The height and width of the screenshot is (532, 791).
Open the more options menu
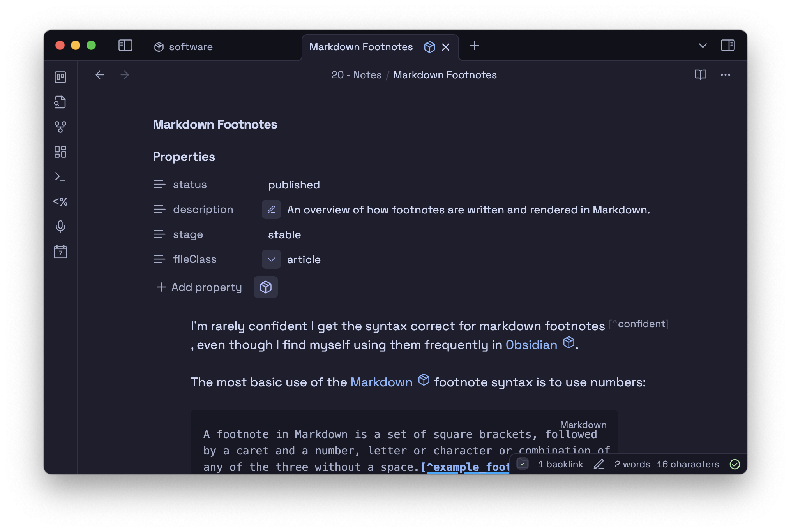725,75
